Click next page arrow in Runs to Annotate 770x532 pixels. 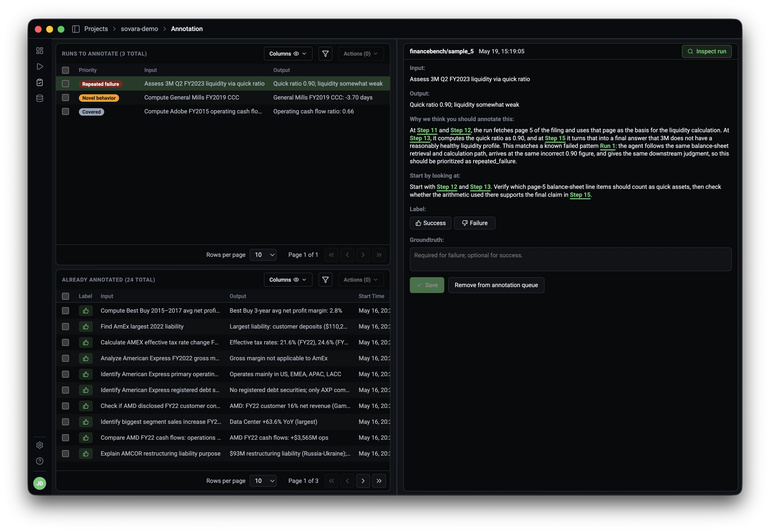tap(363, 255)
